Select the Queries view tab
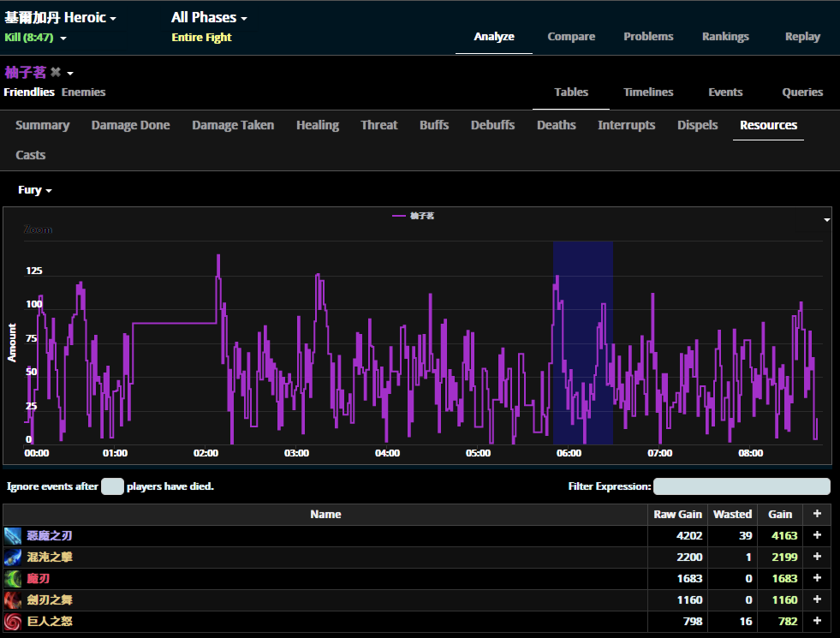 [x=802, y=92]
